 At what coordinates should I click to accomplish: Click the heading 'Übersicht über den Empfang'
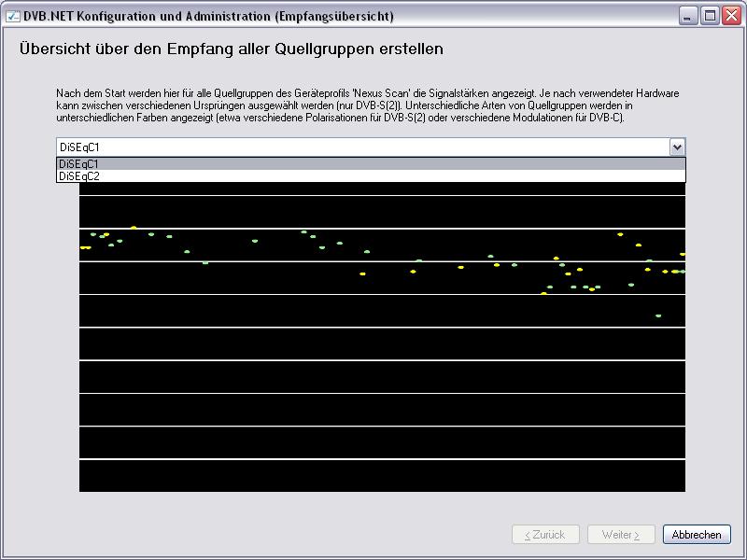[x=231, y=49]
